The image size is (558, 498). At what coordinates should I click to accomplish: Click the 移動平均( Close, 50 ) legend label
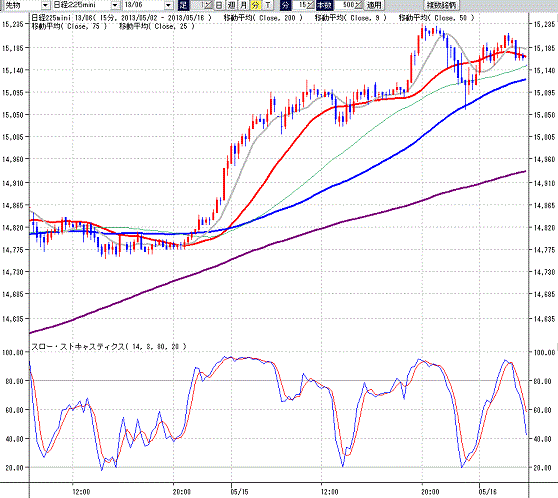tap(437, 18)
